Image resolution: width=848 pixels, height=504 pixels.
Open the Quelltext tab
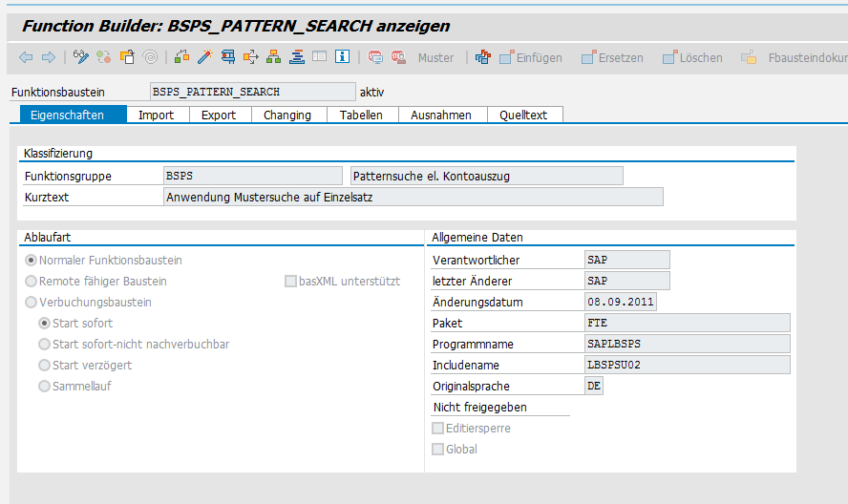(x=523, y=115)
